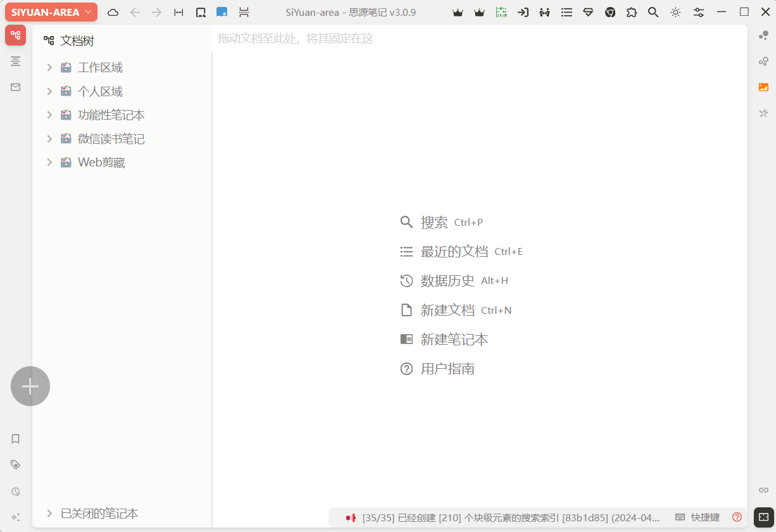776x532 pixels.
Task: Expand the 微信读书笔记 notebook
Action: (x=49, y=139)
